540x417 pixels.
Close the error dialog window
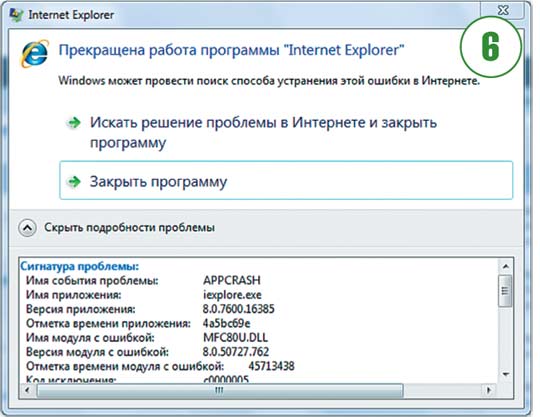click(x=503, y=10)
